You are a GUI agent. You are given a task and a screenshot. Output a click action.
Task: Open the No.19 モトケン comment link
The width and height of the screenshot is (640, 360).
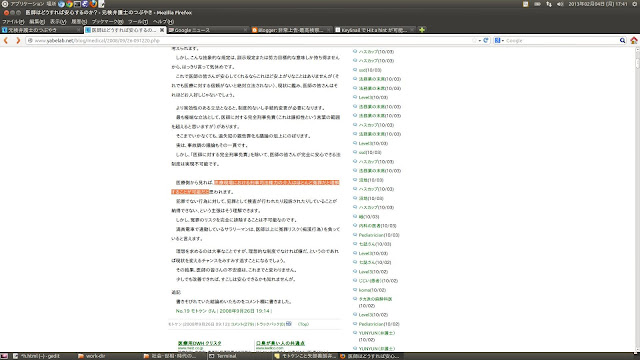[x=224, y=311]
